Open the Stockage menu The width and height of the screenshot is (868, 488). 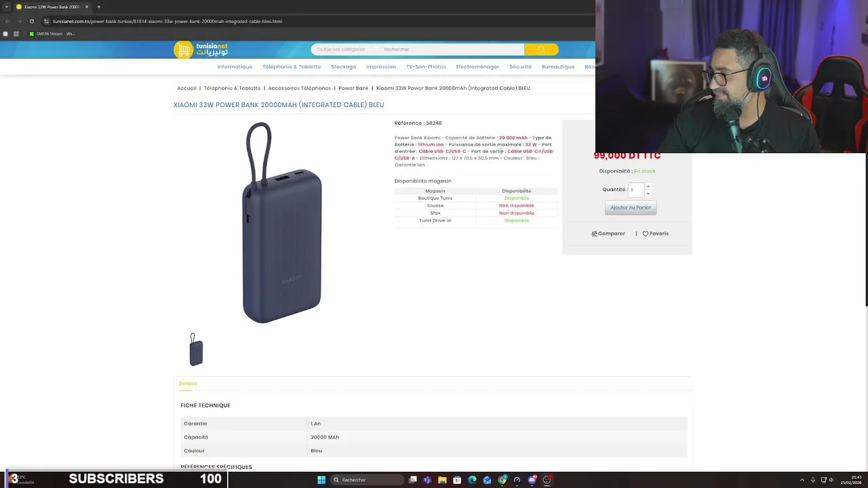click(343, 66)
